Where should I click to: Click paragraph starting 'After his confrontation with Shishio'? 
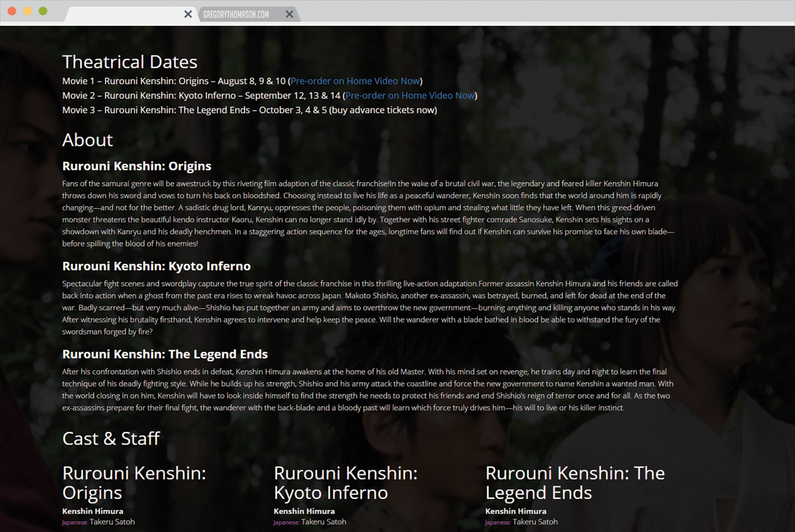[368, 390]
